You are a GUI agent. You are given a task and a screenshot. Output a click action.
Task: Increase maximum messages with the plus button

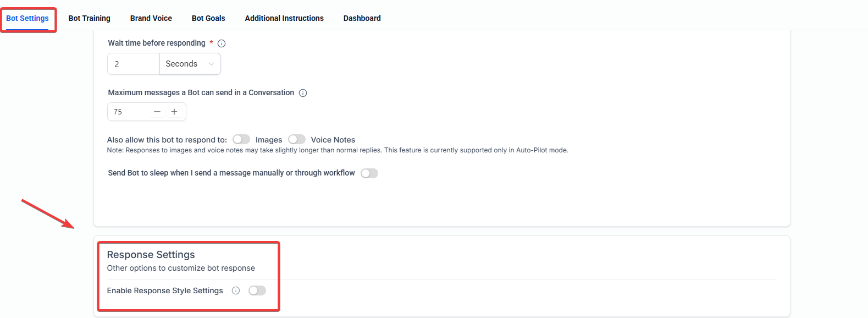[x=174, y=112]
